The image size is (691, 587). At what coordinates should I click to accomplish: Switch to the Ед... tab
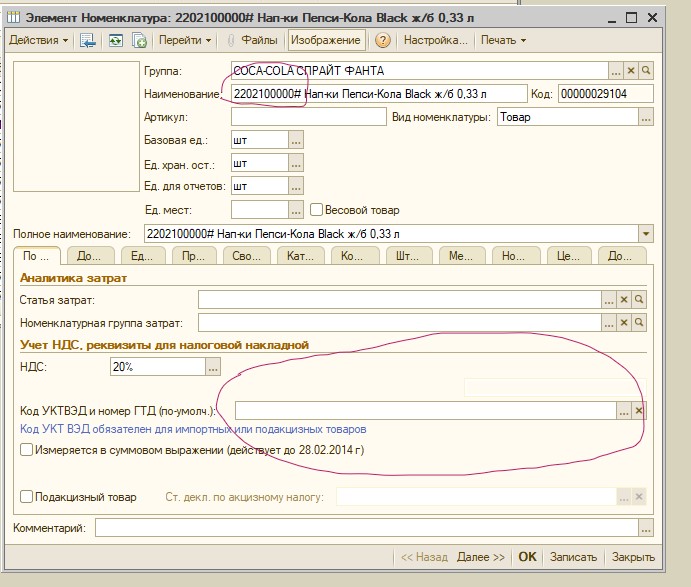141,256
